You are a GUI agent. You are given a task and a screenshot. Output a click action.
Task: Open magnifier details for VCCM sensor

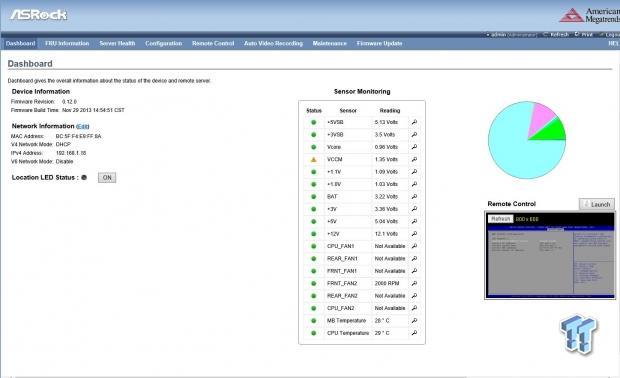click(x=414, y=159)
